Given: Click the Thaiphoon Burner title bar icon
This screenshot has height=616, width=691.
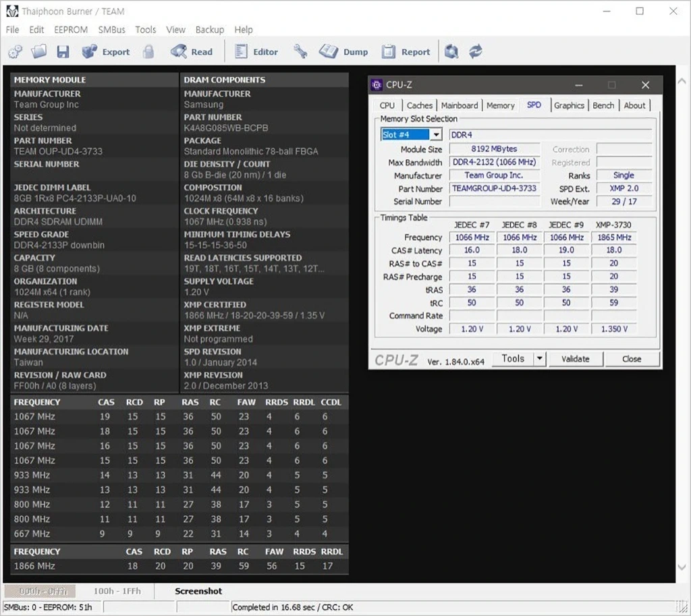Looking at the screenshot, I should pyautogui.click(x=12, y=11).
